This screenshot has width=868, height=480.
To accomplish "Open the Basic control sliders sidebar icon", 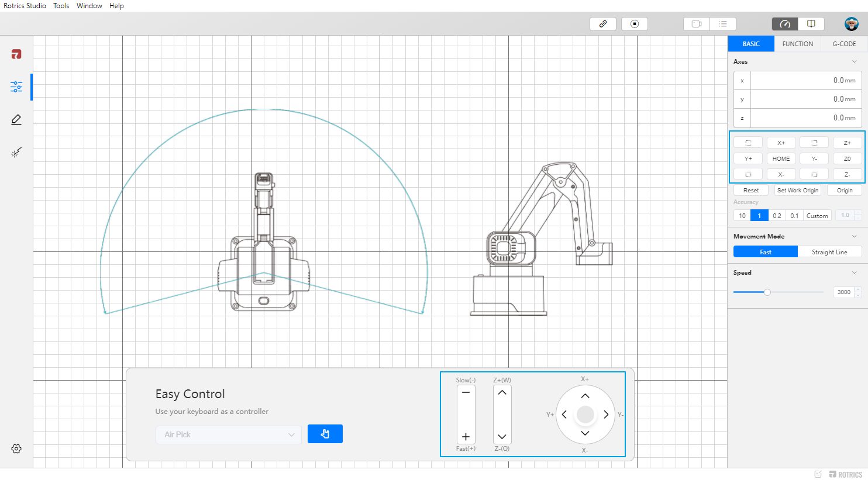I will pyautogui.click(x=16, y=87).
